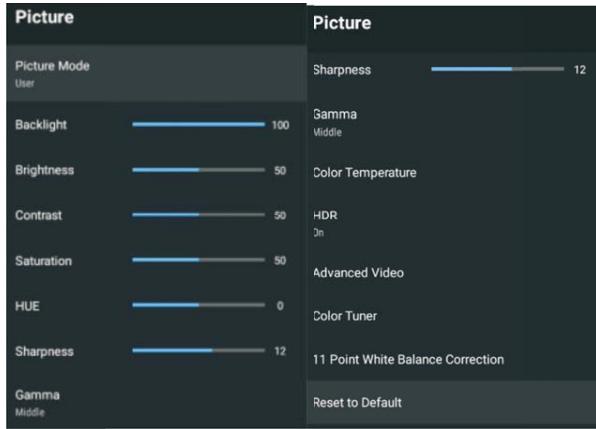Adjust the Backlight slider

(198, 125)
